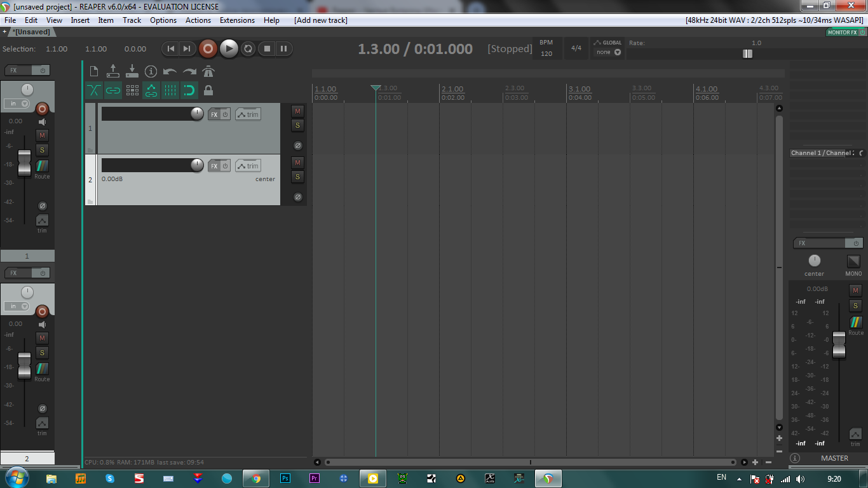Viewport: 868px width, 488px height.
Task: Toggle the metronome icon
Action: point(208,71)
